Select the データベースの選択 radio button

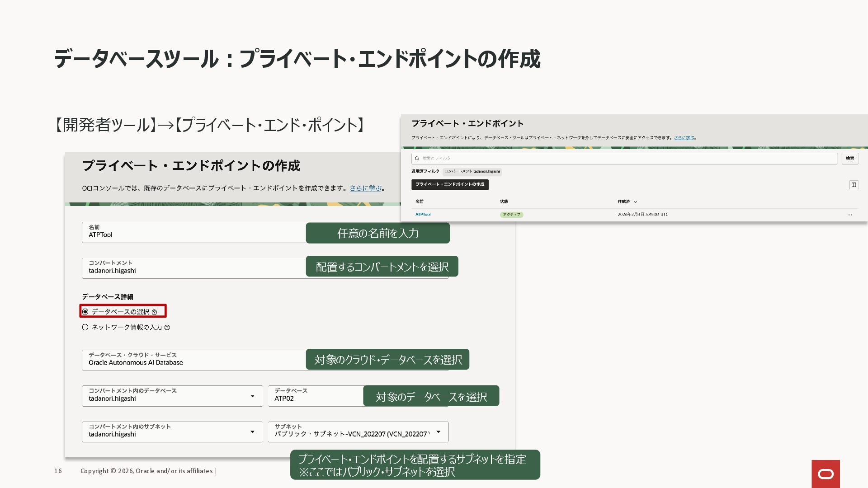tap(85, 312)
